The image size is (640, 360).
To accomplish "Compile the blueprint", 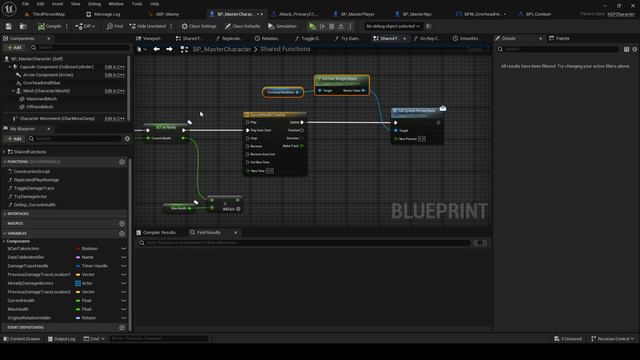I will click(49, 26).
